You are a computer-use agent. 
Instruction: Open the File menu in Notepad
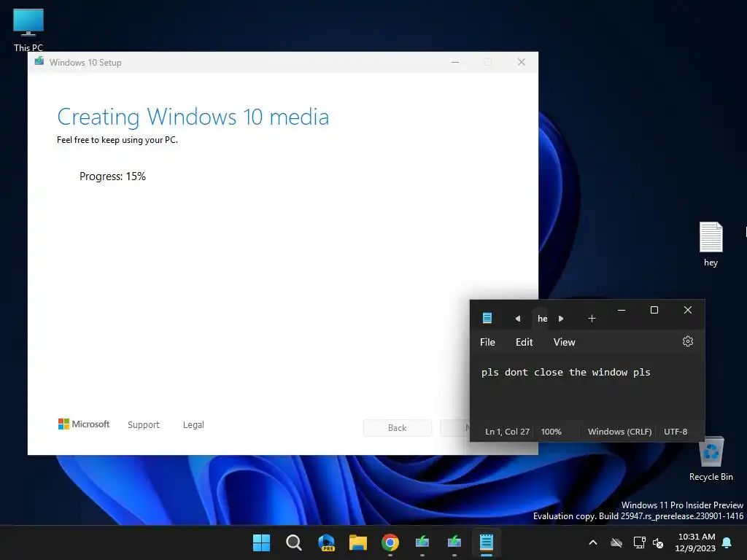pyautogui.click(x=487, y=343)
